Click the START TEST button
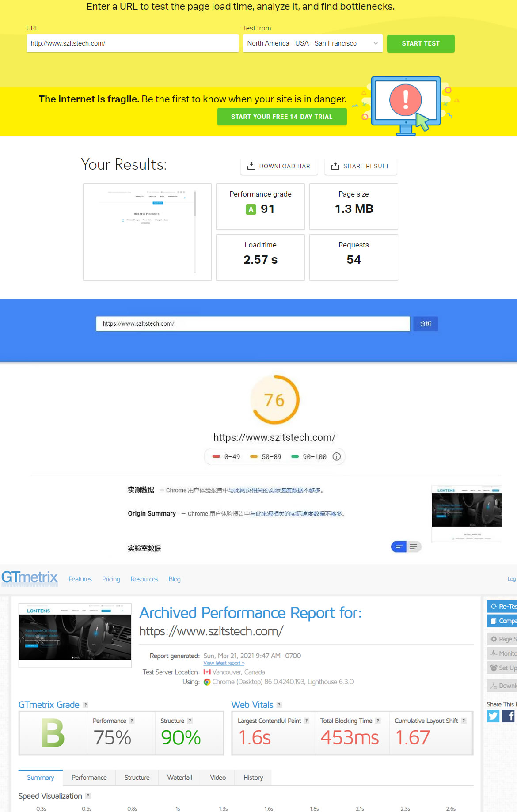This screenshot has width=517, height=812. point(421,43)
